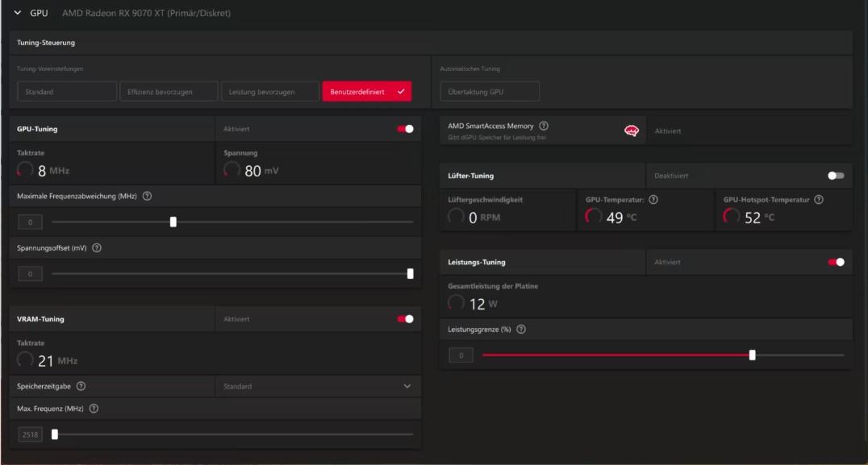868x465 pixels.
Task: Click the VRAM Taktrate gauge icon
Action: pyautogui.click(x=25, y=360)
